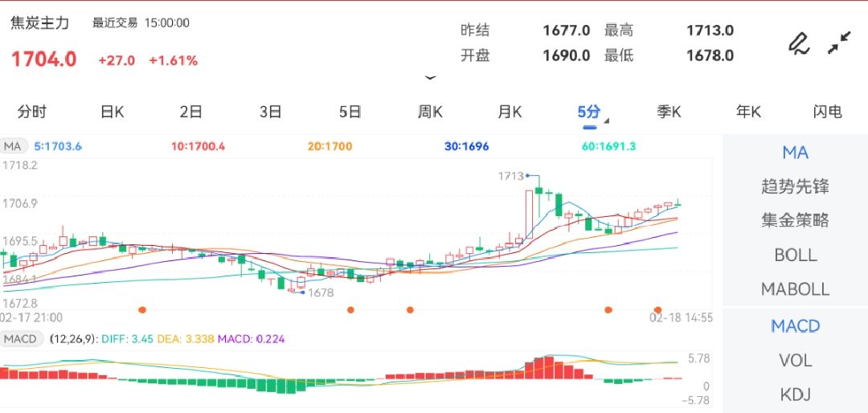Image resolution: width=868 pixels, height=413 pixels.
Task: Click the MA indicator label badge
Action: coord(13,147)
